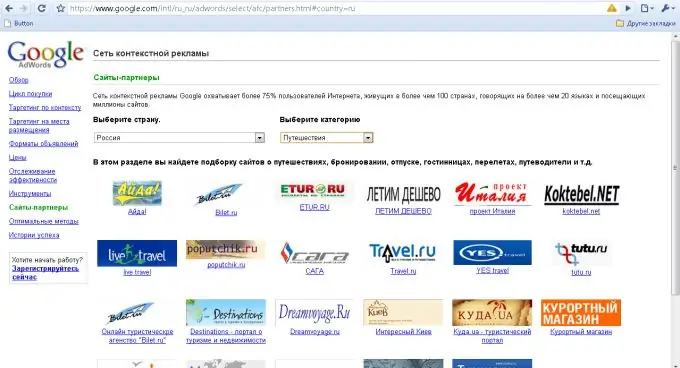680x368 pixels.
Task: Open the koktebel.net partner link
Action: [581, 211]
